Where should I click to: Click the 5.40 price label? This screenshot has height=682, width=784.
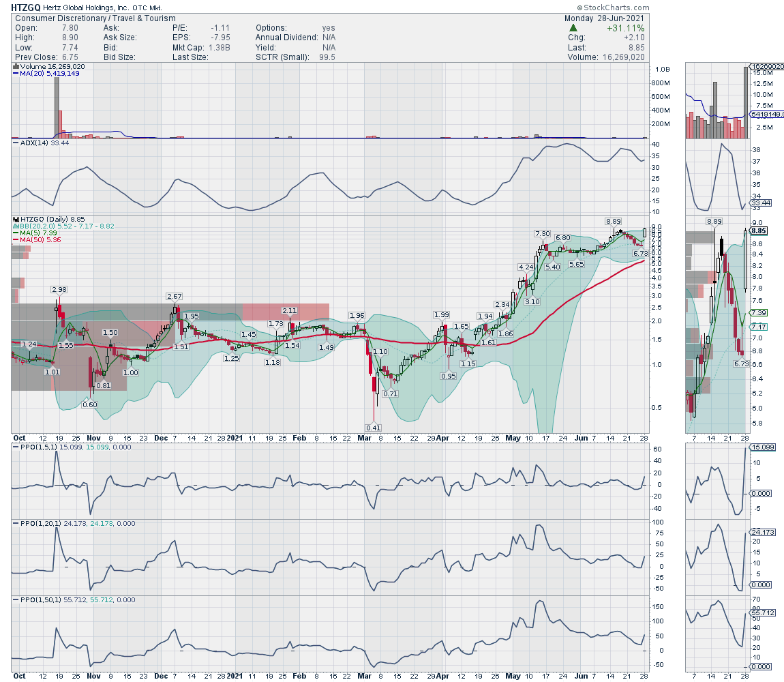pos(552,267)
